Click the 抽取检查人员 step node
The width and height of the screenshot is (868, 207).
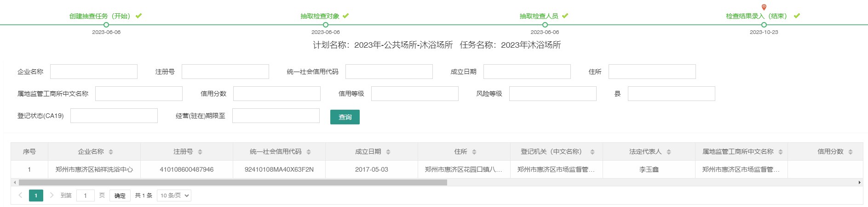coord(545,25)
